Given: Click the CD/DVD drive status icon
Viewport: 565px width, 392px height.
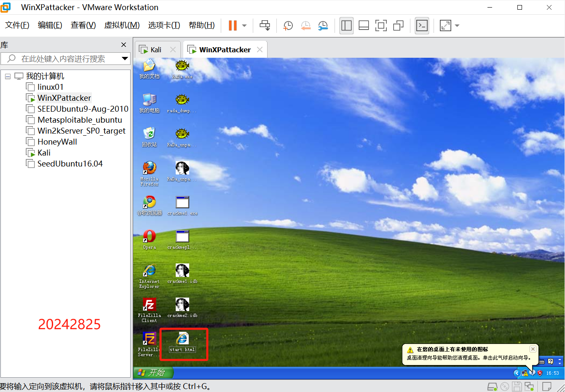Looking at the screenshot, I should (505, 387).
